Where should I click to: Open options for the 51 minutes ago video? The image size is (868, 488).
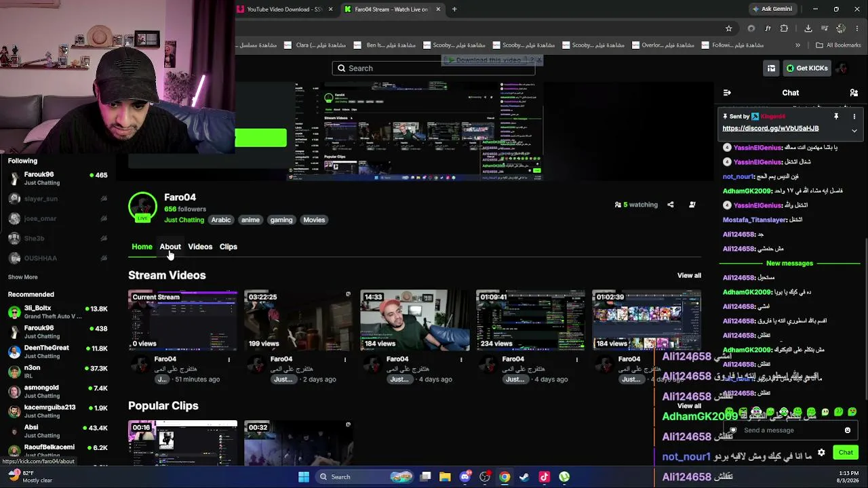tap(229, 359)
